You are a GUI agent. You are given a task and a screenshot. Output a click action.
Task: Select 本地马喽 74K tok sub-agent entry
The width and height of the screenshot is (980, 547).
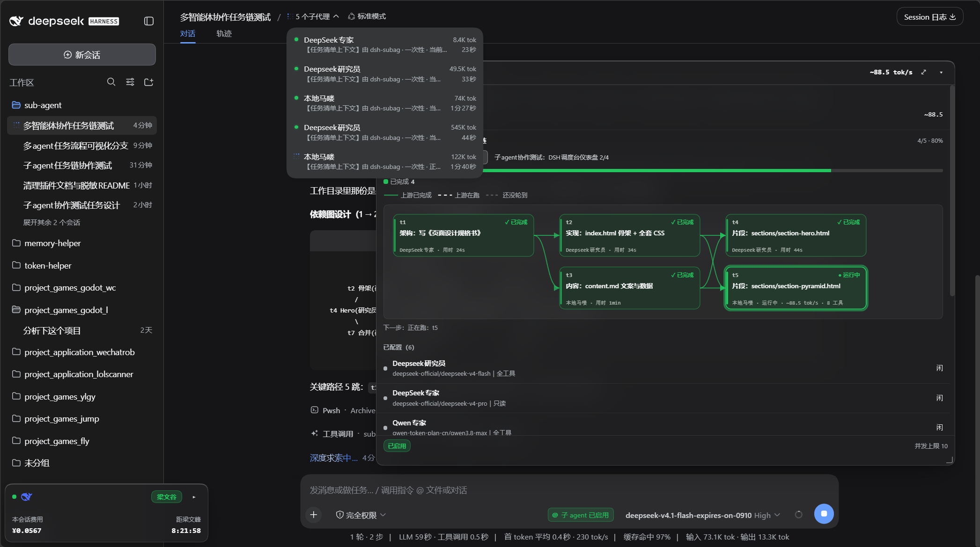coord(385,103)
